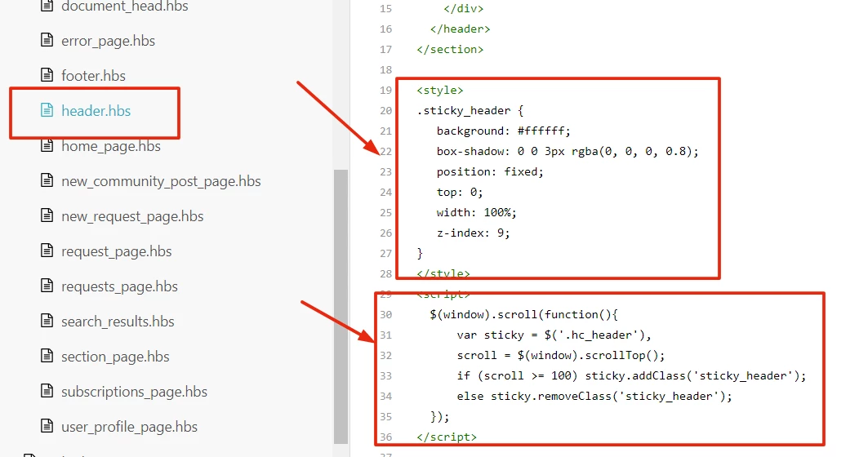This screenshot has height=457, width=868.
Task: Open request_page.hbs template
Action: [116, 251]
